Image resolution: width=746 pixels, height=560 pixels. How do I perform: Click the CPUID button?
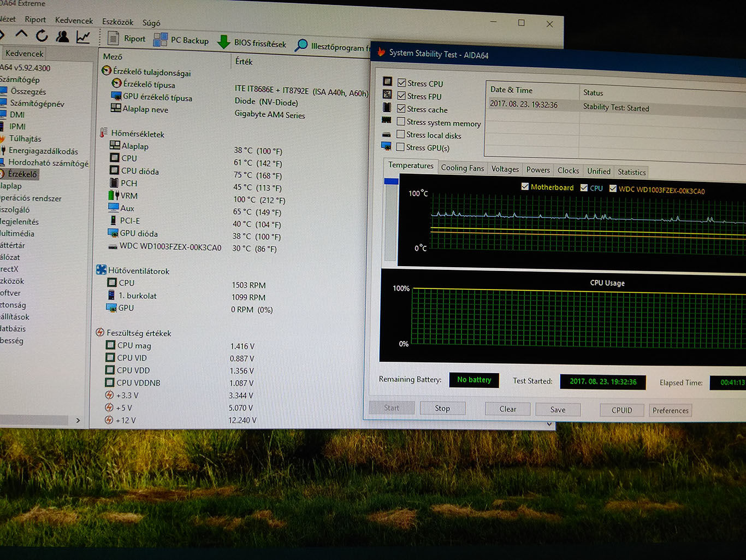[x=621, y=410]
